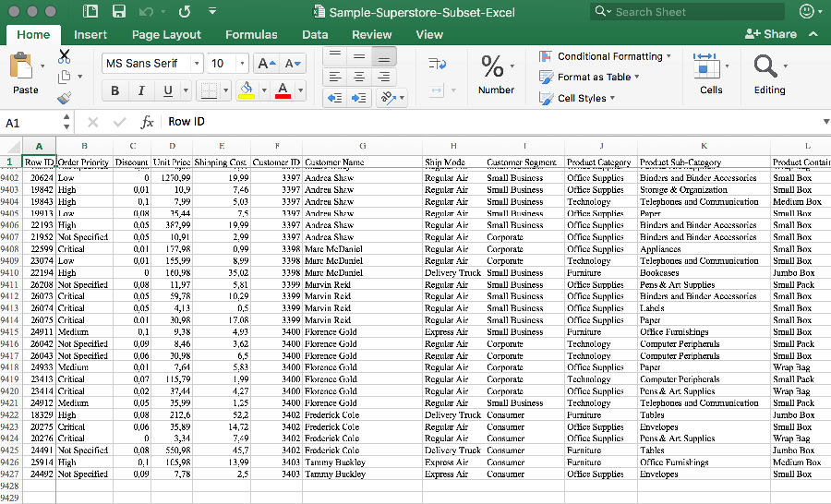Click the Search Sheet field

[x=687, y=12]
